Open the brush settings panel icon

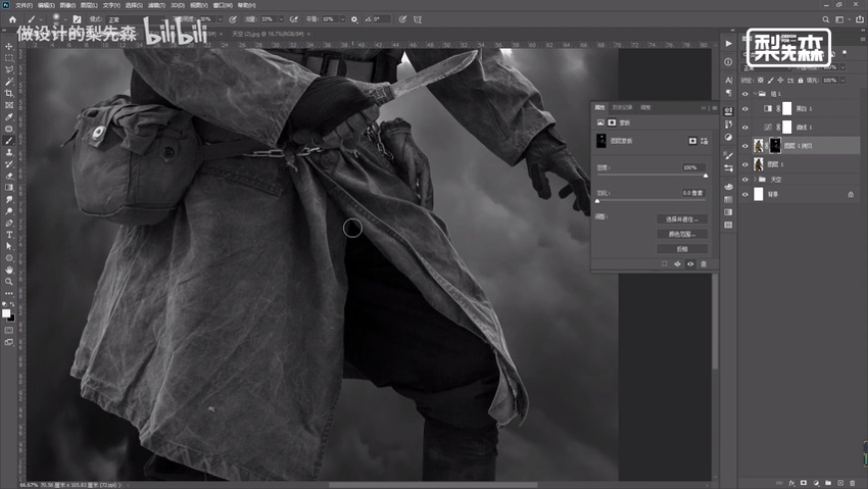click(x=77, y=19)
